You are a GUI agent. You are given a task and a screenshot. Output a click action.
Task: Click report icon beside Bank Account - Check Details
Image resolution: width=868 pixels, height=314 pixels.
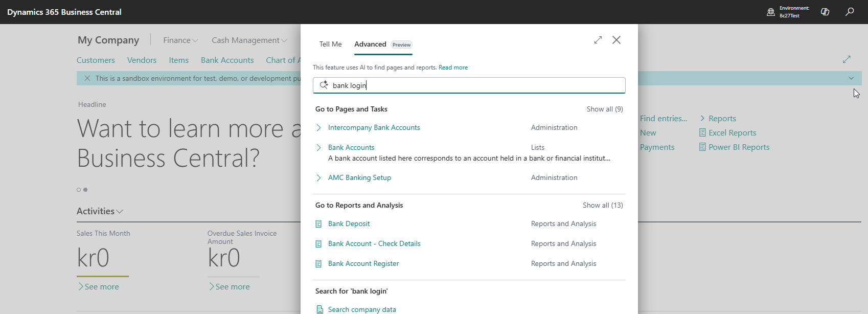(x=318, y=244)
